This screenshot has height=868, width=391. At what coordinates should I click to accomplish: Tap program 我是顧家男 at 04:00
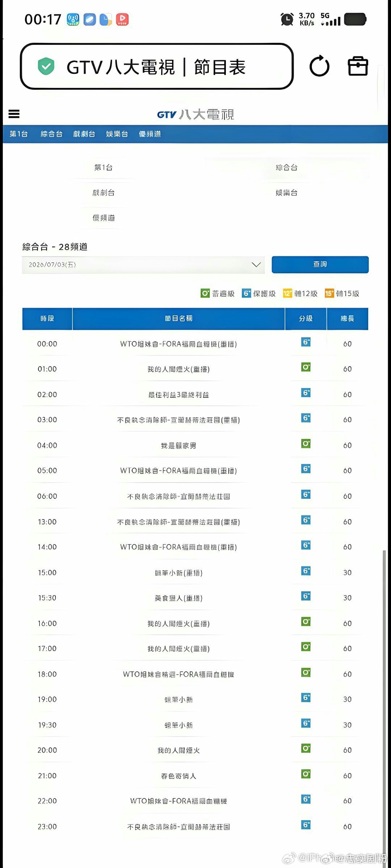(x=178, y=446)
